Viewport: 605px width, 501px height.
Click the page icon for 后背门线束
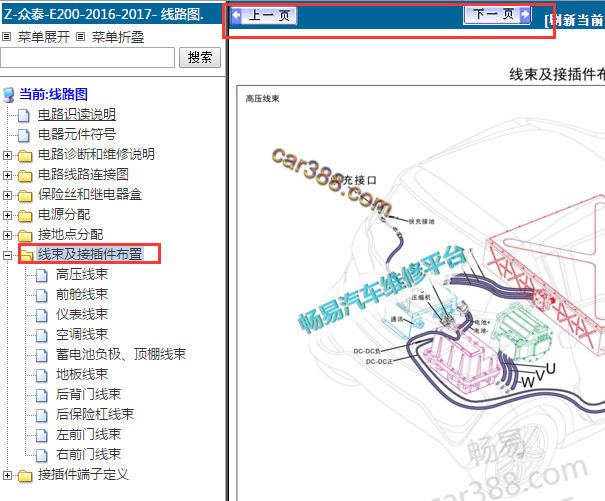tap(42, 395)
